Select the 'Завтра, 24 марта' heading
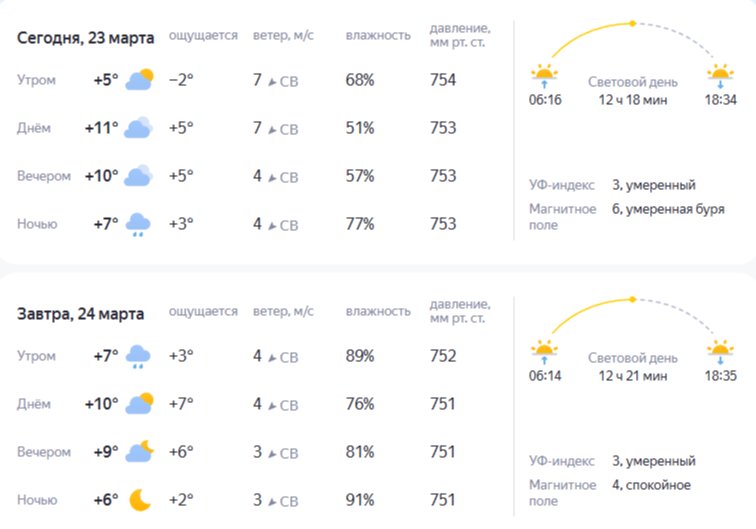The image size is (756, 529). [x=80, y=314]
